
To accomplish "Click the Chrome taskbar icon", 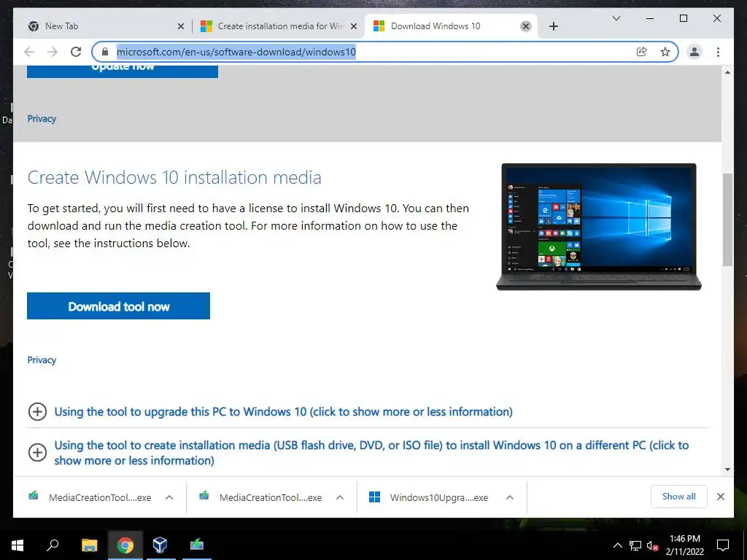I will (125, 545).
